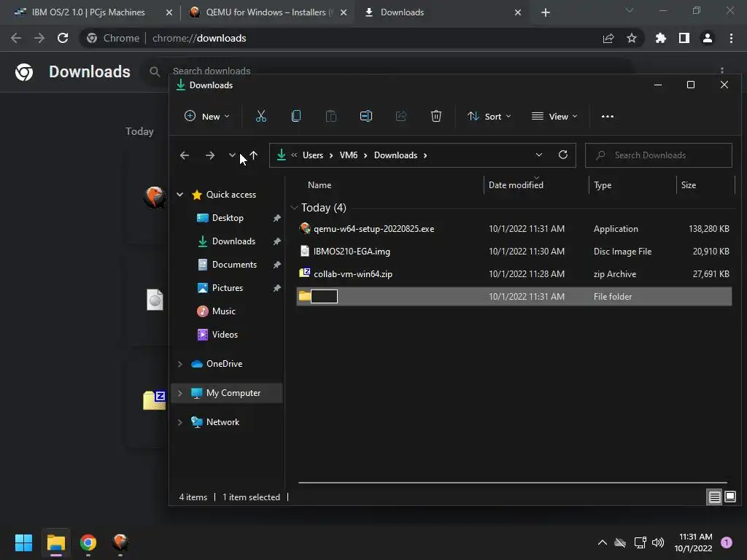This screenshot has height=560, width=747.
Task: Select IBMOS210-EGA.img file
Action: (x=514, y=251)
